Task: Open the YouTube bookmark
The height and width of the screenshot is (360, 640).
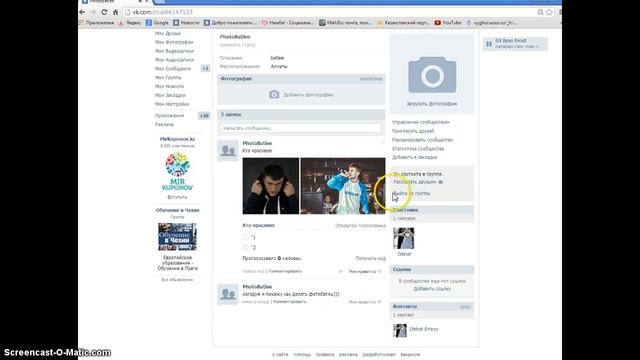Action: coord(448,23)
